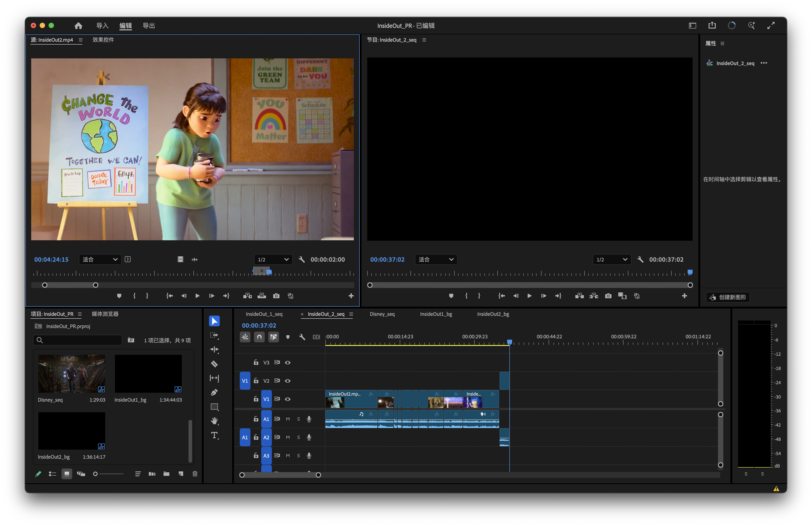812x526 pixels.
Task: Play the Source monitor clip
Action: [198, 296]
